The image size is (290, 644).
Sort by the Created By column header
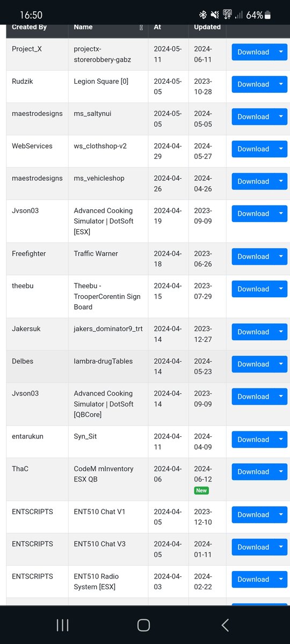pyautogui.click(x=29, y=27)
